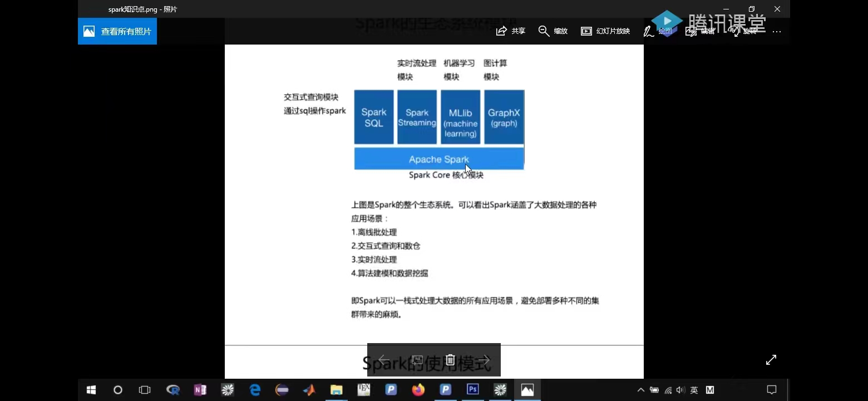Open the 编辑 edit tool
This screenshot has width=868, height=401.
pyautogui.click(x=700, y=31)
